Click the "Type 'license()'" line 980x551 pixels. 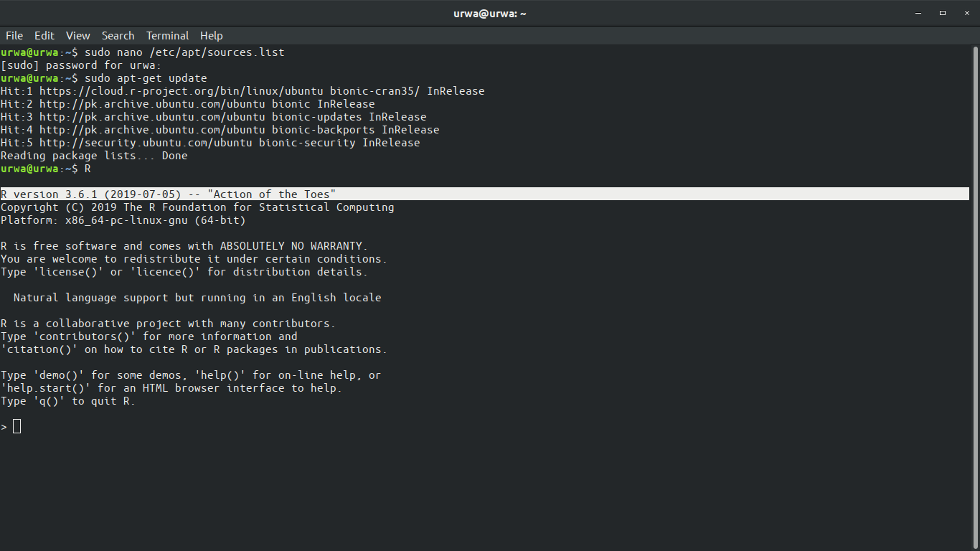[x=184, y=272]
